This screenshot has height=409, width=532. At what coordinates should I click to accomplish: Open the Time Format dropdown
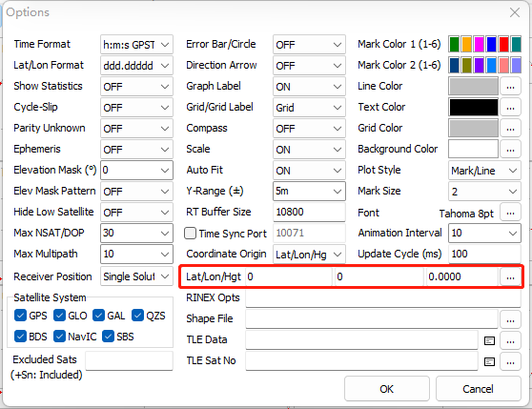pyautogui.click(x=136, y=45)
